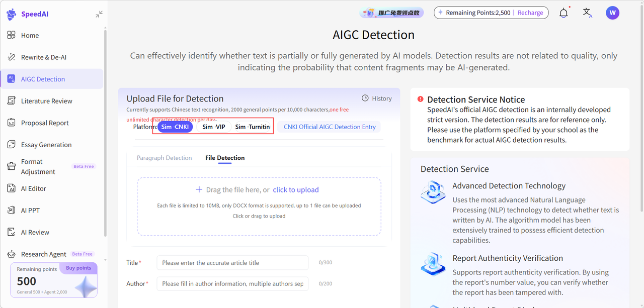This screenshot has height=308, width=644.
Task: Click the History clock icon
Action: pyautogui.click(x=365, y=98)
